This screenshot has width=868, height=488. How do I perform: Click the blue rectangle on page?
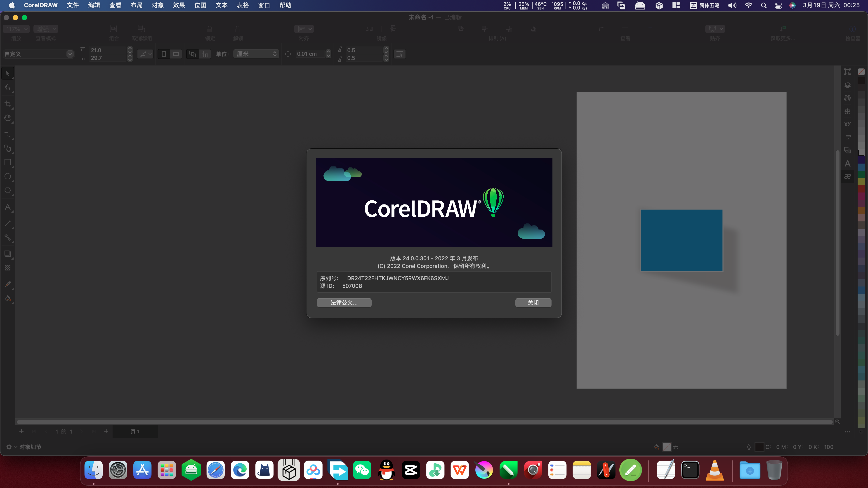click(x=681, y=240)
